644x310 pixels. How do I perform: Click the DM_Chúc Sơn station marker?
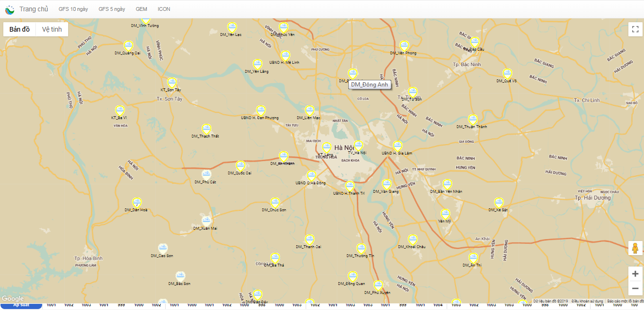pyautogui.click(x=275, y=203)
